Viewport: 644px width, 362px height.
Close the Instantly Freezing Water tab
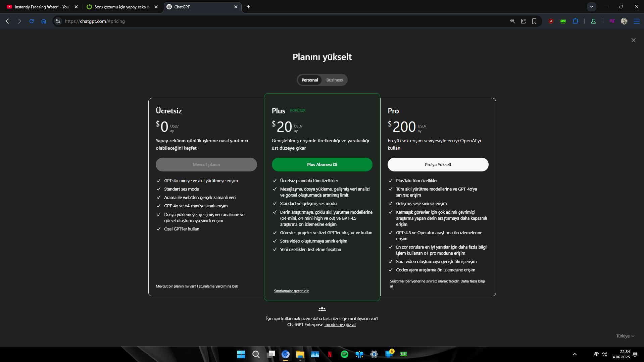76,7
